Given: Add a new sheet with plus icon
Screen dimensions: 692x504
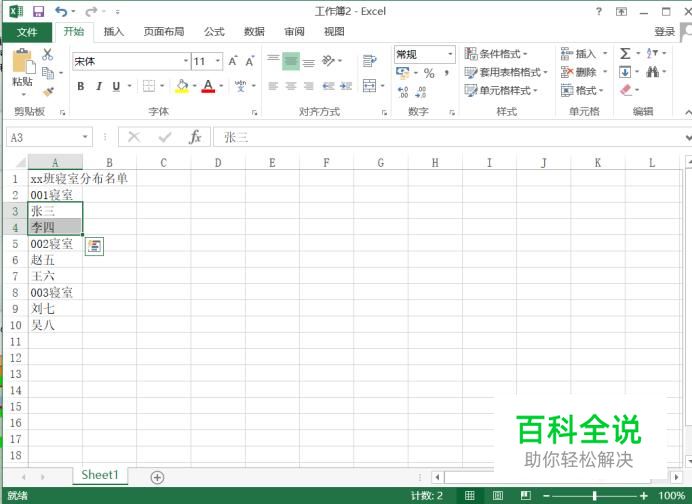Looking at the screenshot, I should click(157, 477).
